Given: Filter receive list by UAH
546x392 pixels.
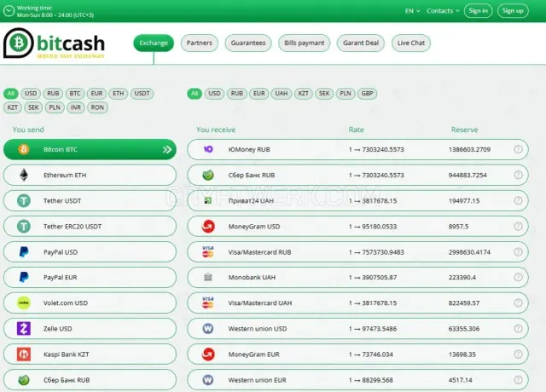Looking at the screenshot, I should point(282,93).
